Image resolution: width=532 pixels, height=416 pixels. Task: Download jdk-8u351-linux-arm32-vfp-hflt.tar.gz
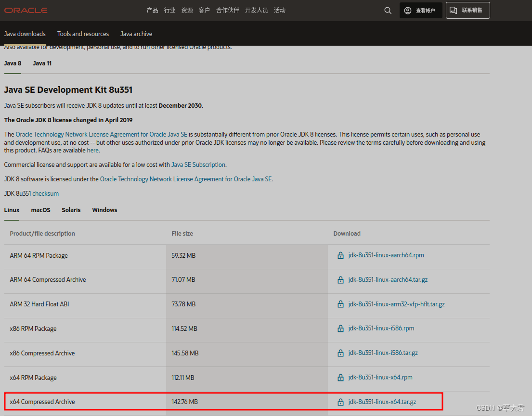click(x=397, y=304)
